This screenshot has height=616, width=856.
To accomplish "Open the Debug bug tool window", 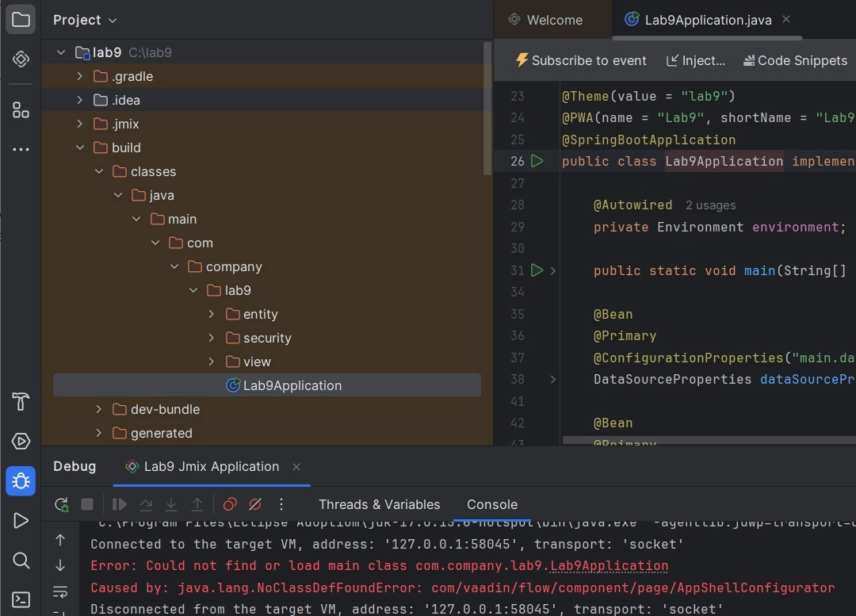I will (x=21, y=481).
